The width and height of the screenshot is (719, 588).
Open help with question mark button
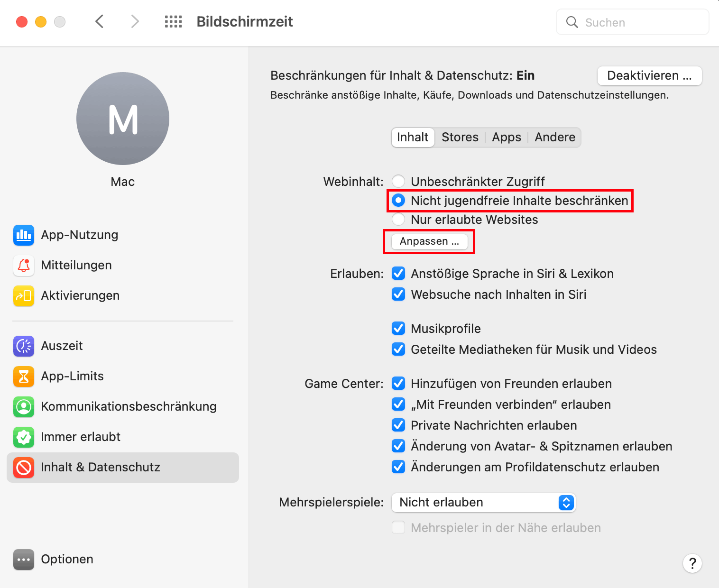(x=692, y=563)
